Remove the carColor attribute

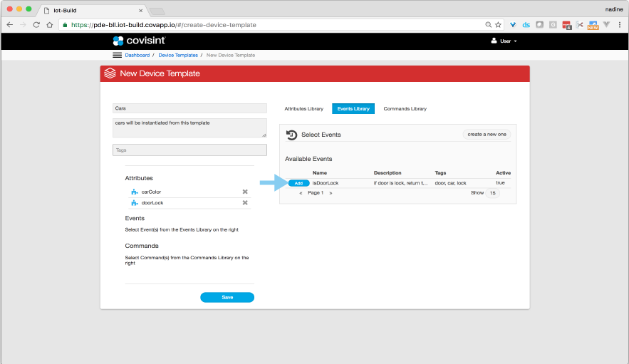click(x=245, y=192)
